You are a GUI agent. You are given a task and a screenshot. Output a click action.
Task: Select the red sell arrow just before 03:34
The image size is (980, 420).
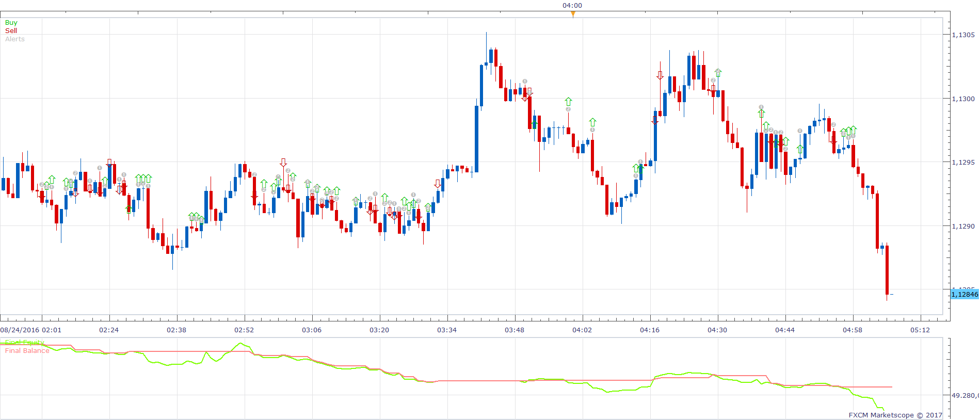[438, 184]
